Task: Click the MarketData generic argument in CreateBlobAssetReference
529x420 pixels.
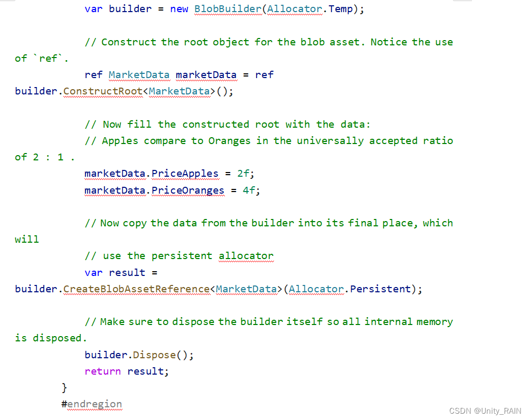Action: click(x=246, y=289)
